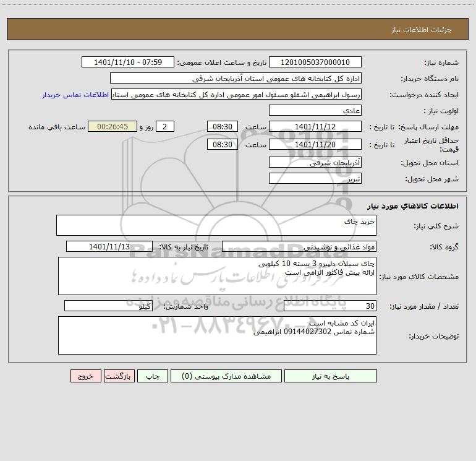Click the buyer notes text area

click(217, 335)
